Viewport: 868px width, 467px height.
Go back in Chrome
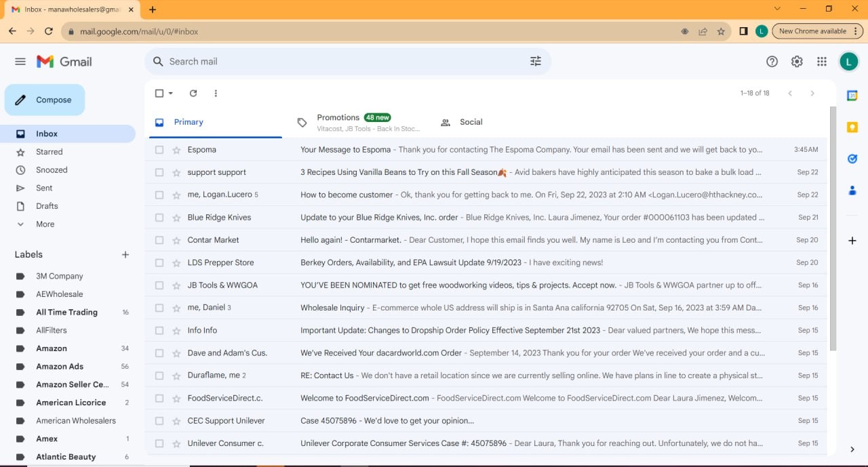point(12,31)
